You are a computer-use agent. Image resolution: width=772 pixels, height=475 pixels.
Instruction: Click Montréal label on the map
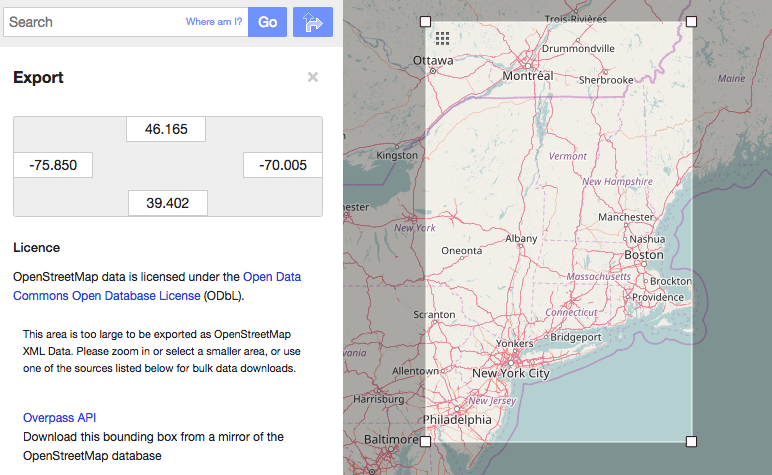tap(527, 76)
